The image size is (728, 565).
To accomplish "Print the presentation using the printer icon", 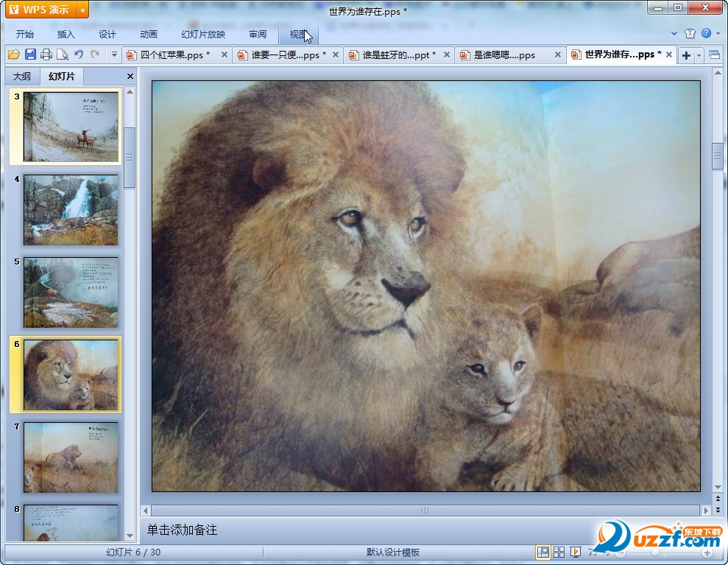I will (x=46, y=55).
